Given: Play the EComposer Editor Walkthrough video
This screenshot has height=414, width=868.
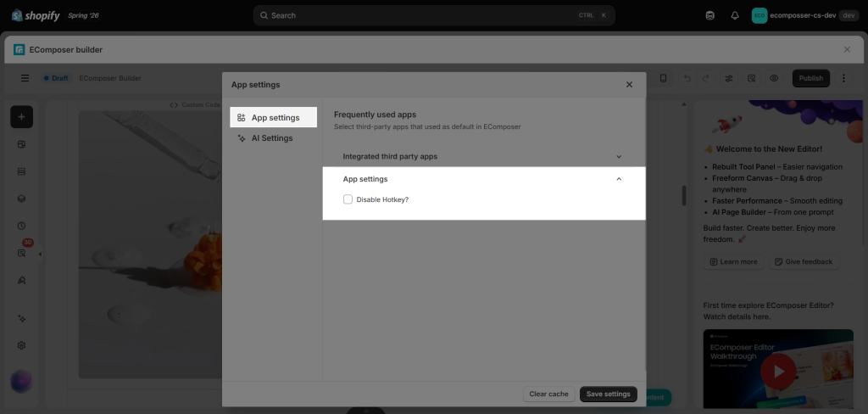Looking at the screenshot, I should pos(778,371).
